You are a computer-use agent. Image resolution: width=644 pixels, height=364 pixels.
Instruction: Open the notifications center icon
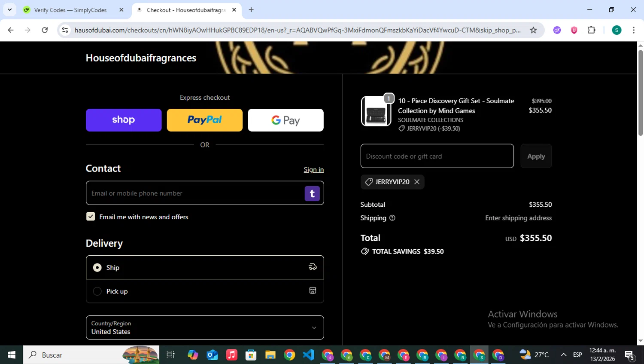630,355
